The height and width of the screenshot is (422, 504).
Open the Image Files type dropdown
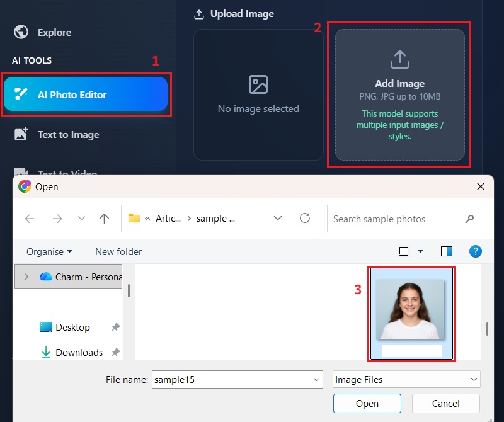tap(406, 380)
